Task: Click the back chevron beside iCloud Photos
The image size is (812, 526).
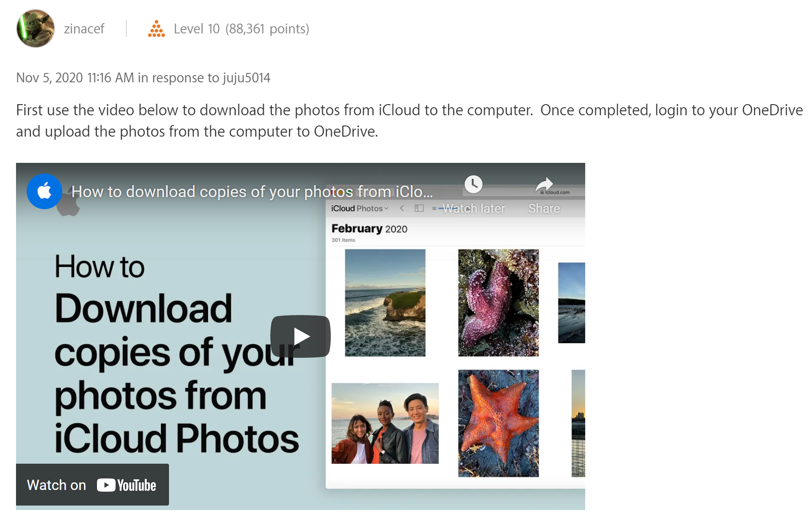Action: tap(402, 208)
